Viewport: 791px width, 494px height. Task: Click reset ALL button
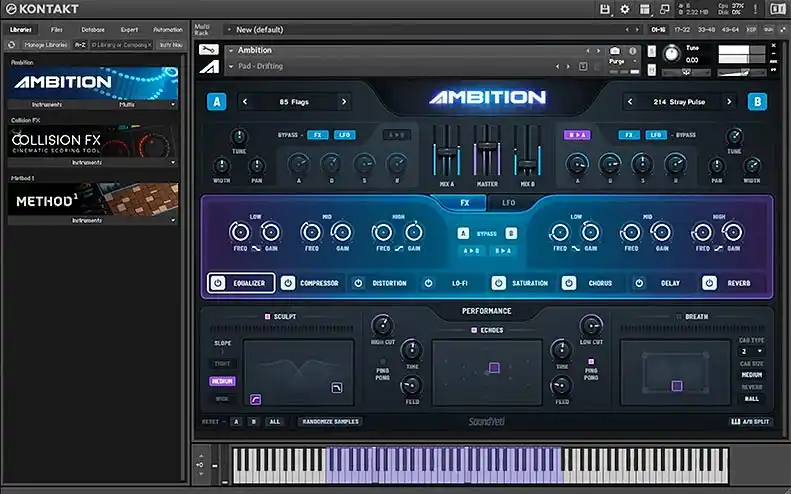[x=274, y=421]
